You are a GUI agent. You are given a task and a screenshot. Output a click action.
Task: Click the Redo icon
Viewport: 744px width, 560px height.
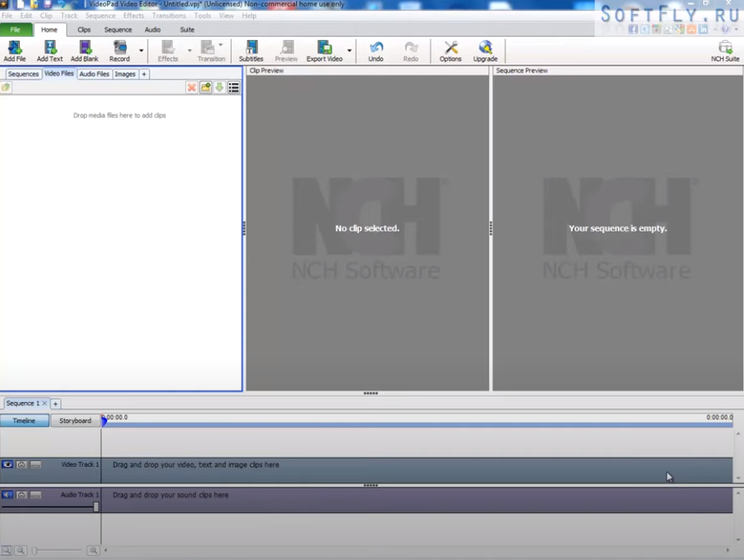(x=411, y=51)
